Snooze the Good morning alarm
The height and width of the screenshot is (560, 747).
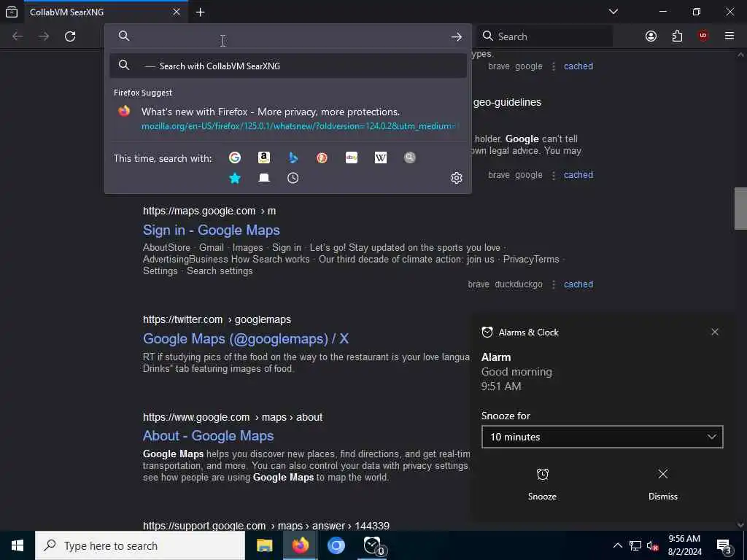(542, 484)
